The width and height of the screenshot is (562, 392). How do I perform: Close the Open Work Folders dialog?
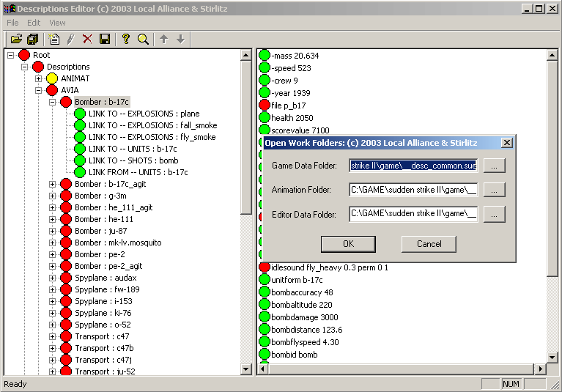point(506,143)
